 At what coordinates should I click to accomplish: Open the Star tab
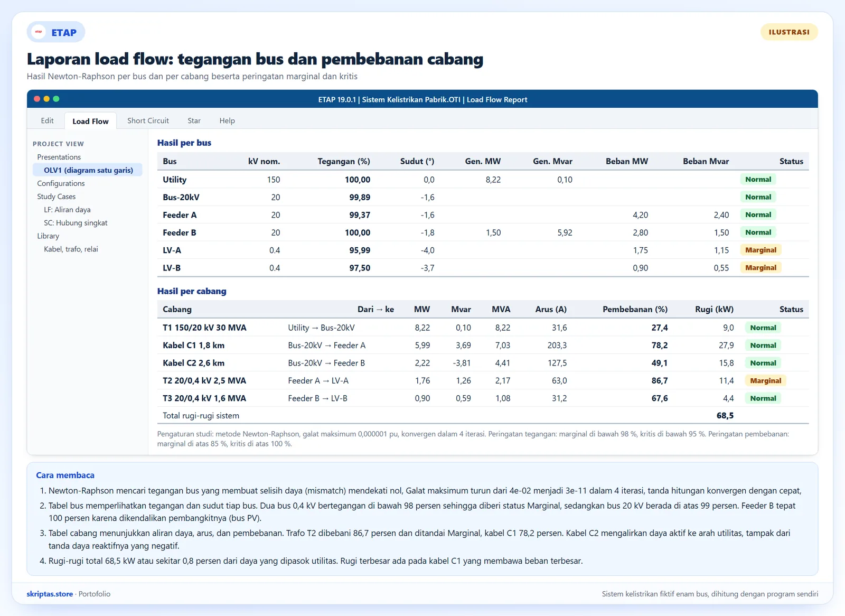click(194, 120)
